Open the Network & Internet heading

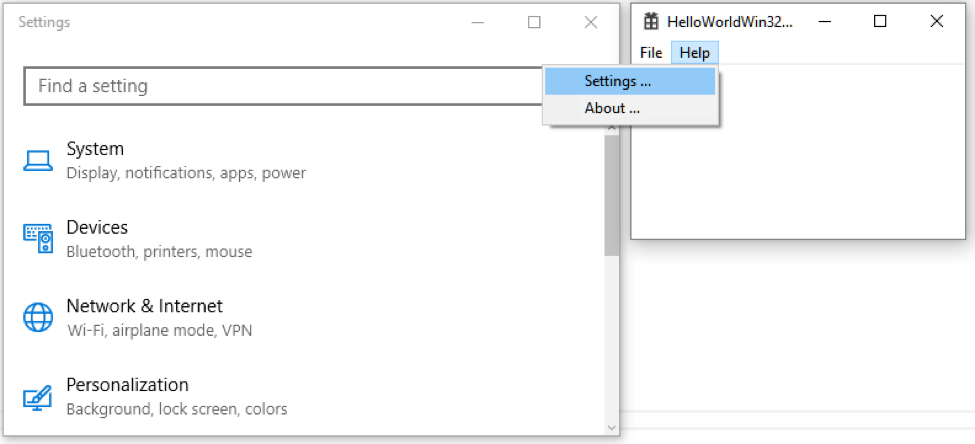click(x=144, y=306)
